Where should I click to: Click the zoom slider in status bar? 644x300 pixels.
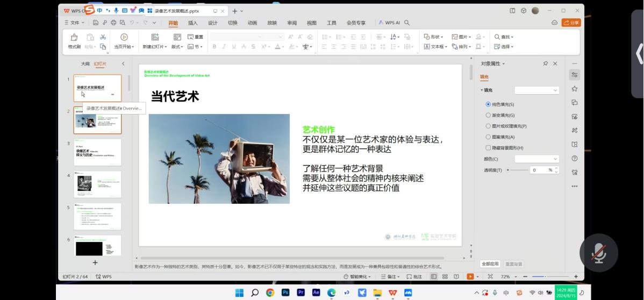pyautogui.click(x=545, y=276)
